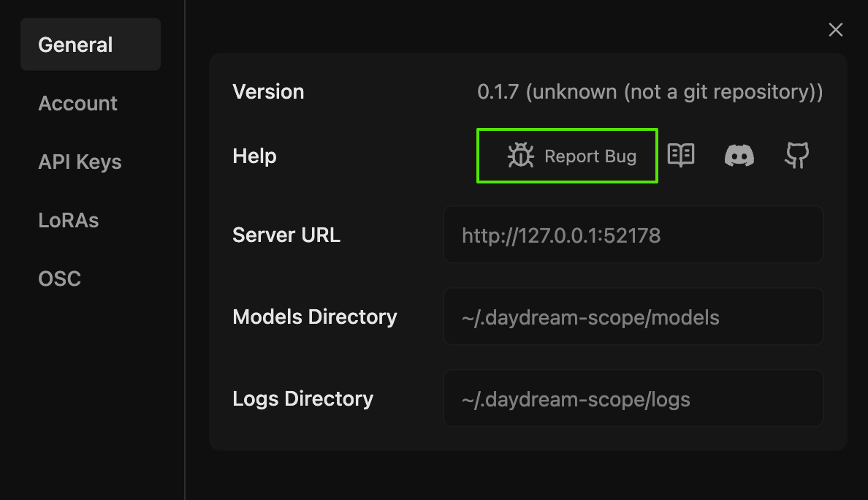Click the Models Directory input field
The width and height of the screenshot is (868, 500).
[633, 317]
